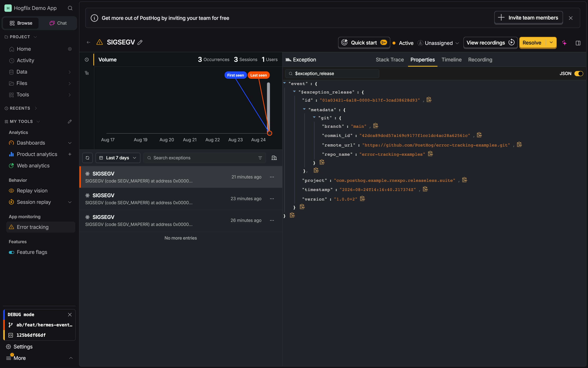
Task: Open the Timeline tab
Action: [451, 60]
